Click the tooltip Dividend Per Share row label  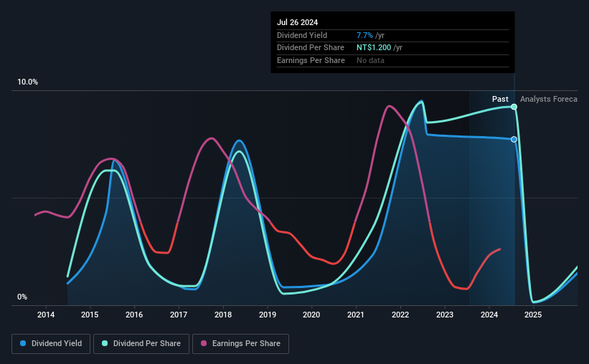[x=310, y=48]
